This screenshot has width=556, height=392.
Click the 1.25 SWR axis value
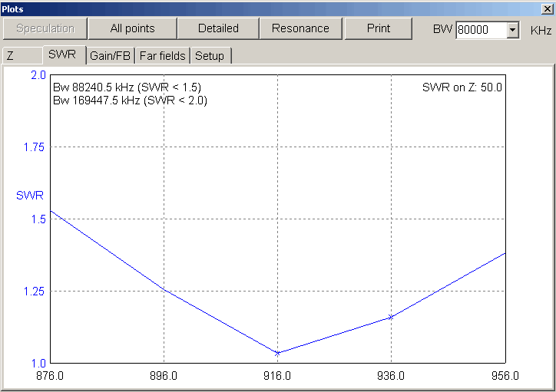coord(34,292)
